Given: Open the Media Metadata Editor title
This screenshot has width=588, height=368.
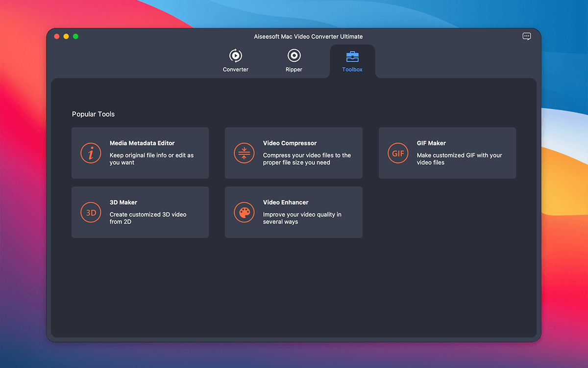Looking at the screenshot, I should (142, 143).
